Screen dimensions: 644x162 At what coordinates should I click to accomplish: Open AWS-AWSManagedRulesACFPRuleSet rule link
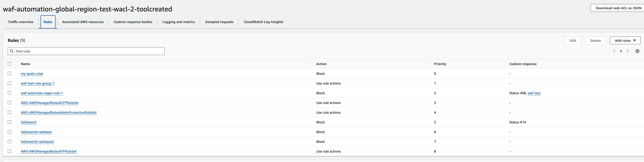50,103
